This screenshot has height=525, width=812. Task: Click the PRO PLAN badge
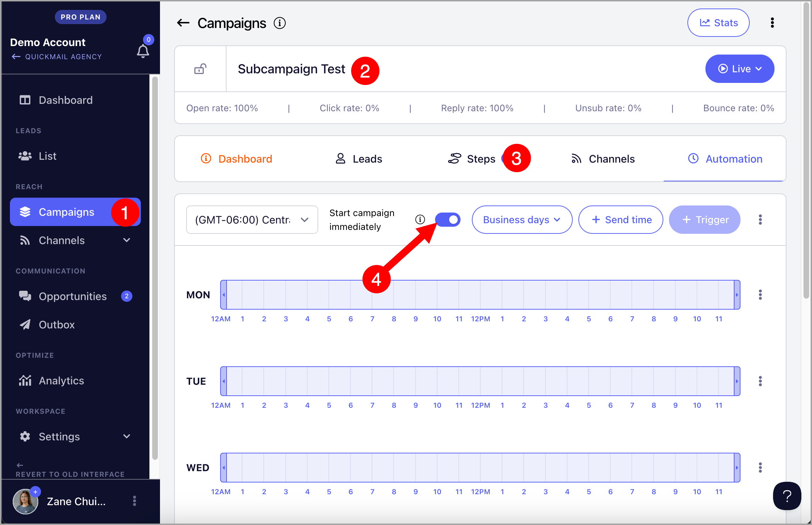(x=80, y=17)
